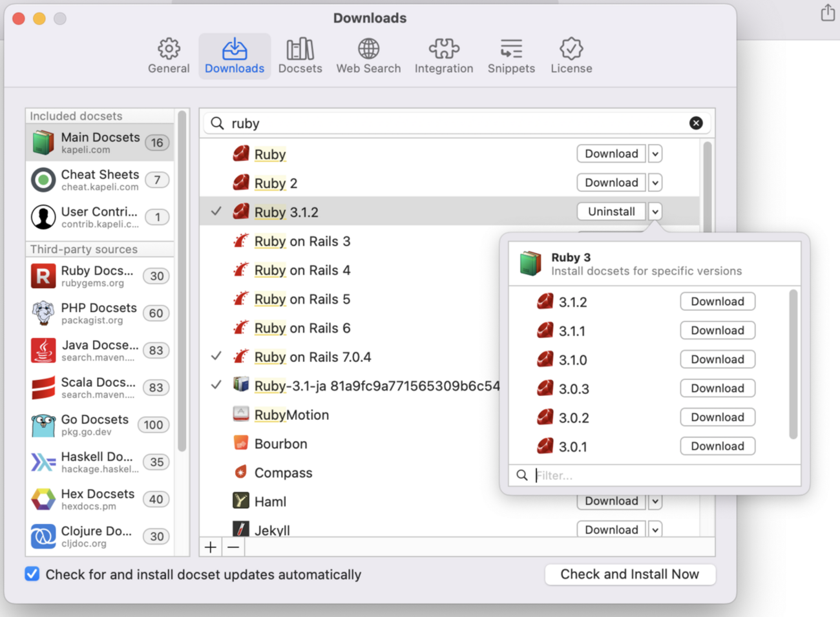Click the share icon in top-right corner
This screenshot has height=617, width=840.
(828, 13)
